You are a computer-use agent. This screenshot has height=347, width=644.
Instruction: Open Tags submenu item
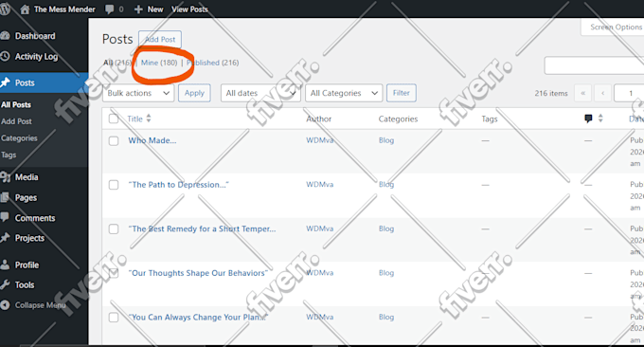point(9,155)
